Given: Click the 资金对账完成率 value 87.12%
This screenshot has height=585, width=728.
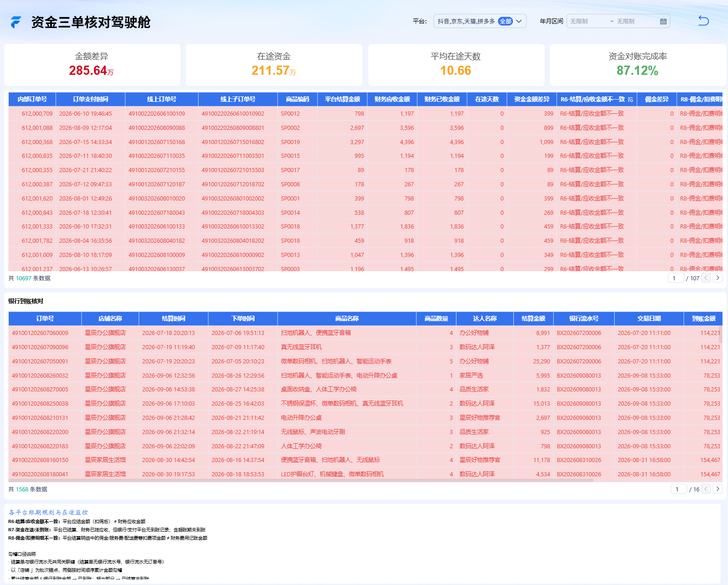Looking at the screenshot, I should coord(637,71).
